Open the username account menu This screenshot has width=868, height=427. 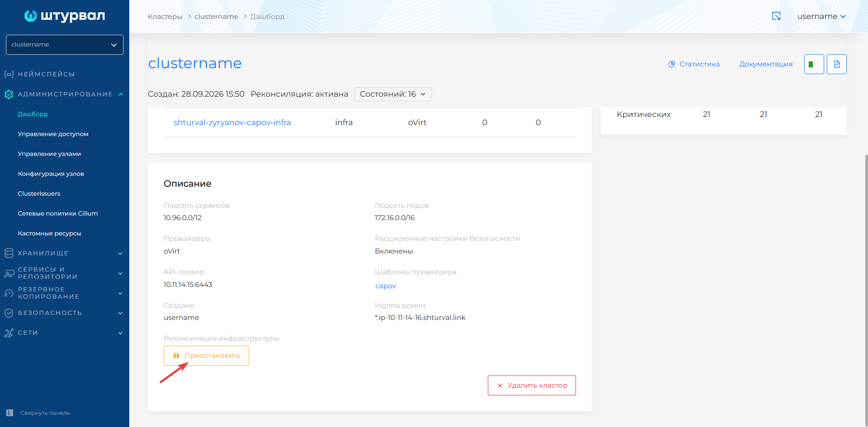point(821,16)
